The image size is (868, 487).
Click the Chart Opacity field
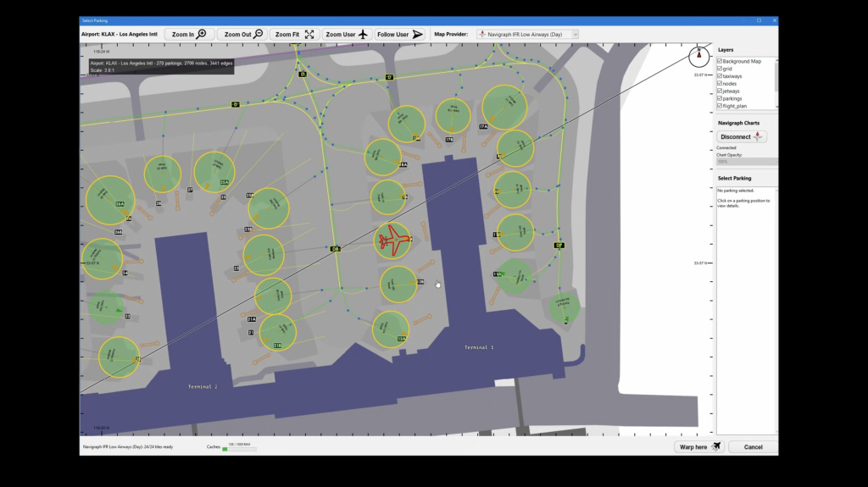coord(746,162)
